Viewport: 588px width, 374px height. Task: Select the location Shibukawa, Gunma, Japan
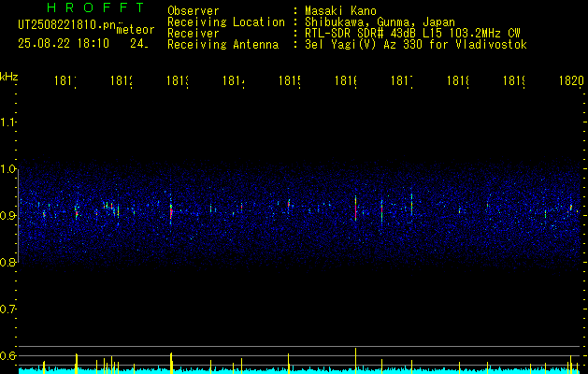click(380, 22)
